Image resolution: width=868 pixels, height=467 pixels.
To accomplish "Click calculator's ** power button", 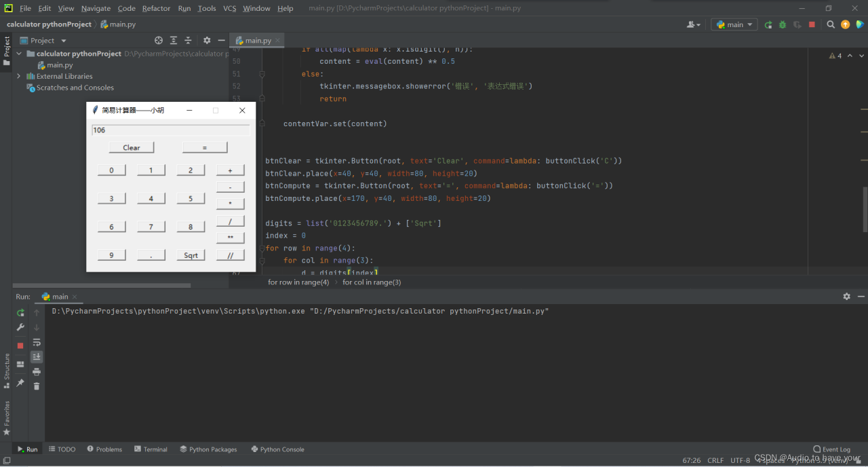I will pyautogui.click(x=231, y=238).
